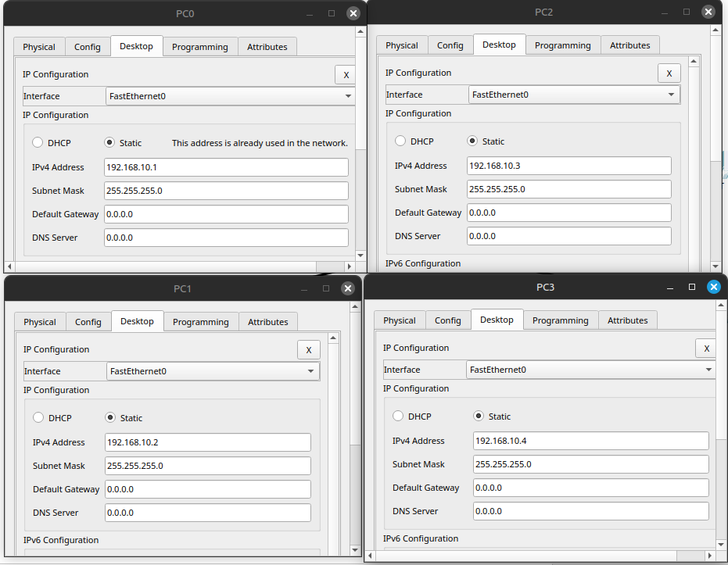Screen dimensions: 728x565
Task: Open Attributes tab in PC3 window
Action: click(627, 320)
